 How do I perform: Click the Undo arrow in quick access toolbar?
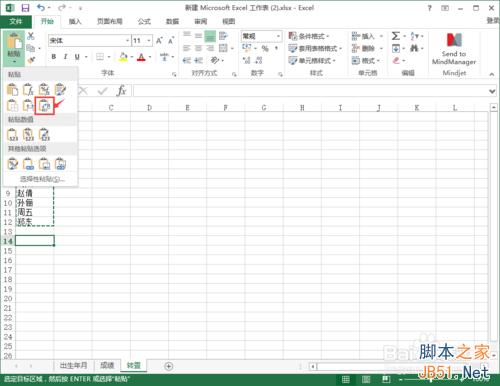pyautogui.click(x=41, y=7)
